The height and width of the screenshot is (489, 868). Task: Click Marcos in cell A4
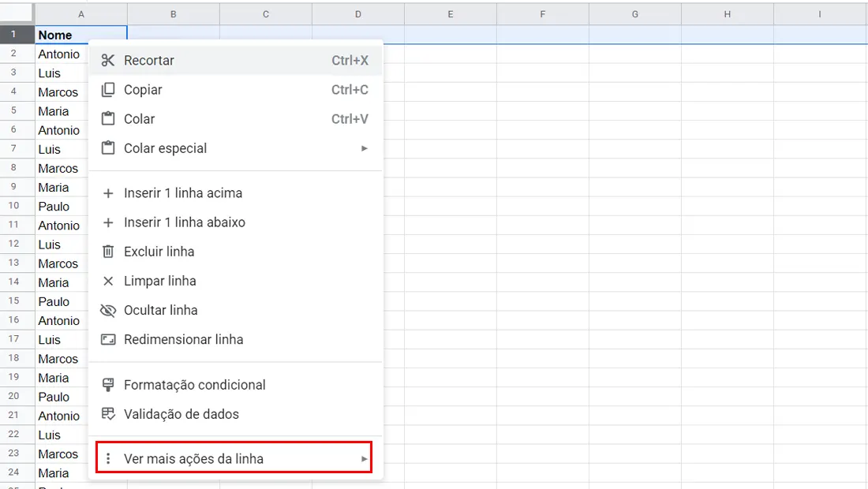click(x=58, y=92)
